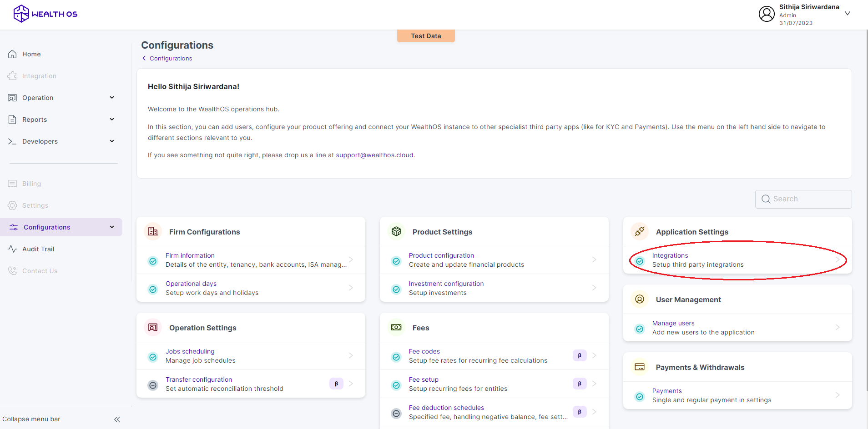This screenshot has height=429, width=868.
Task: Click the WealthOS logo
Action: point(45,14)
